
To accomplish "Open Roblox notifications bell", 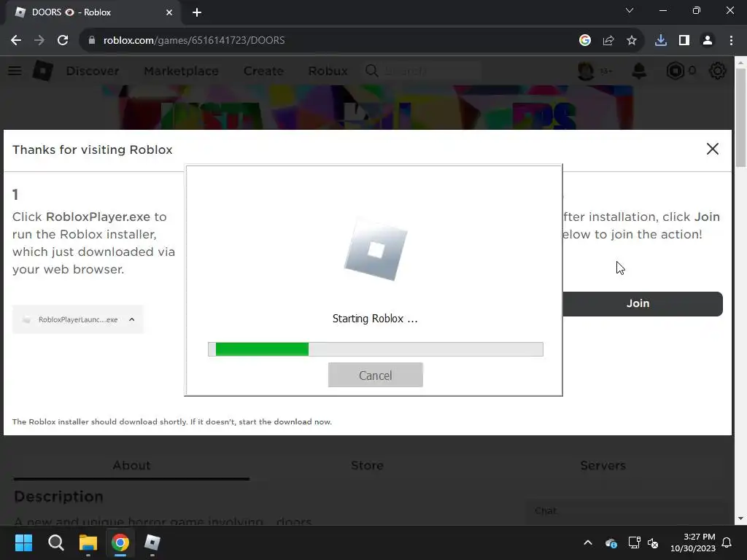I will (639, 71).
